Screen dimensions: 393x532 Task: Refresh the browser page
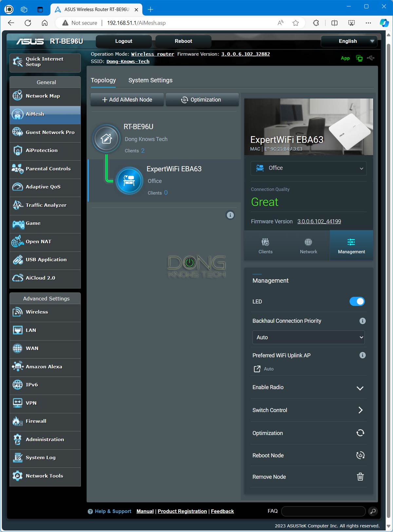tap(28, 23)
